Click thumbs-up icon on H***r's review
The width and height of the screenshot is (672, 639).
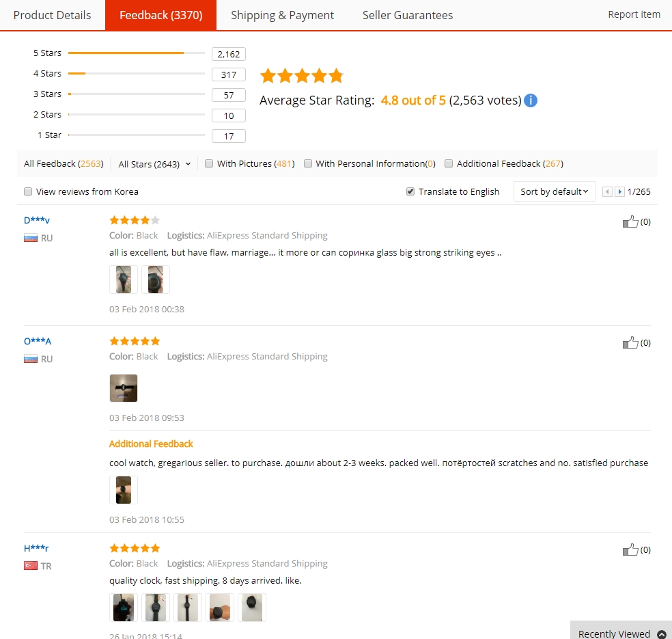click(630, 549)
